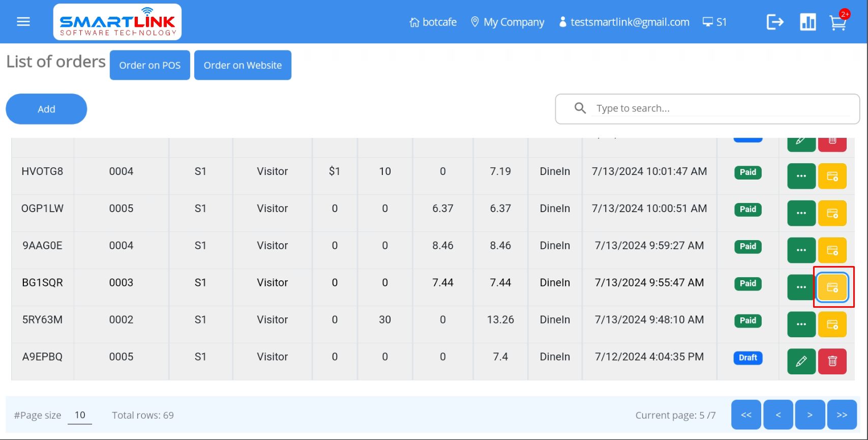Click yellow payment icon for order BG1SQR
Image resolution: width=868 pixels, height=440 pixels.
[x=832, y=287]
